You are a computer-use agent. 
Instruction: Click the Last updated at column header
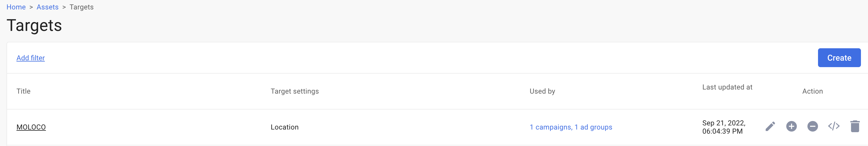727,87
